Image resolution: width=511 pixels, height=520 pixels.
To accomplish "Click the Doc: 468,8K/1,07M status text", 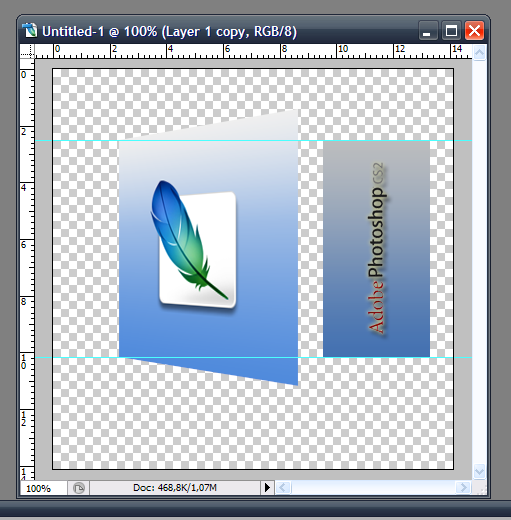I will (175, 488).
